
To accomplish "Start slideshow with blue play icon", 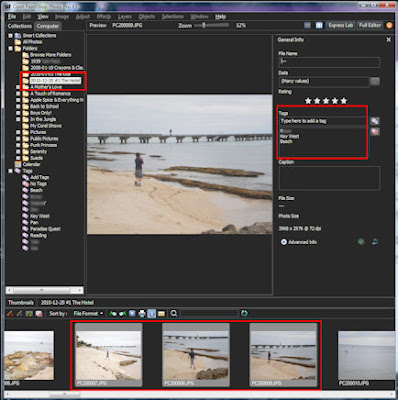I will point(132,313).
